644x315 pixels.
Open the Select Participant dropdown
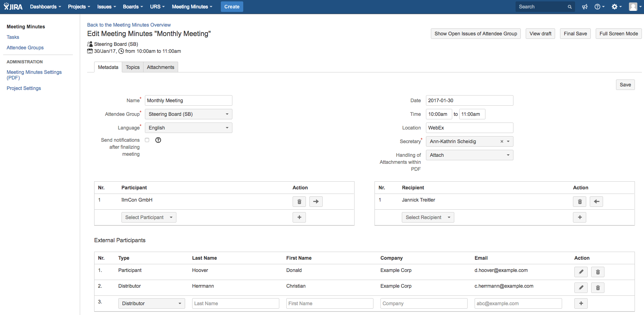tap(149, 217)
